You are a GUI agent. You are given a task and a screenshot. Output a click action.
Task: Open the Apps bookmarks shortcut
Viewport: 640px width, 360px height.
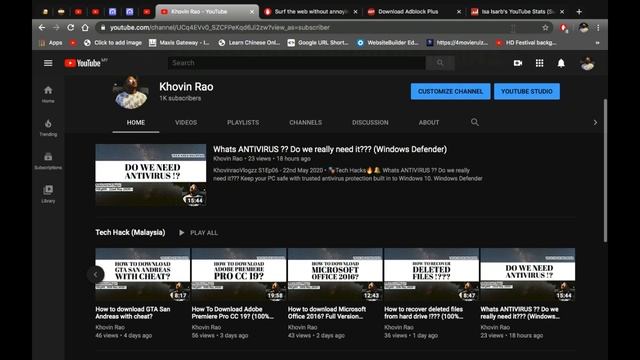click(51, 42)
